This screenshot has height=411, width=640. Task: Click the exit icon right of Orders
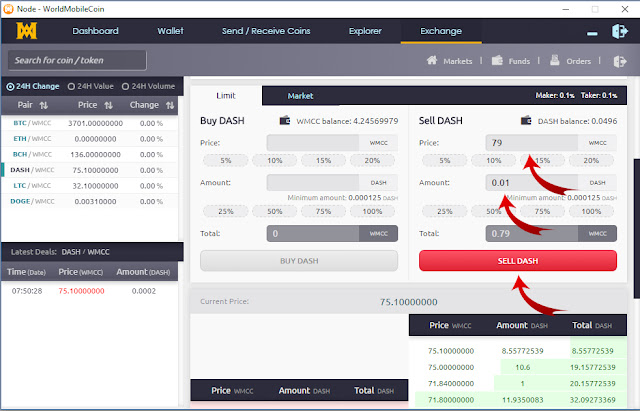click(620, 61)
